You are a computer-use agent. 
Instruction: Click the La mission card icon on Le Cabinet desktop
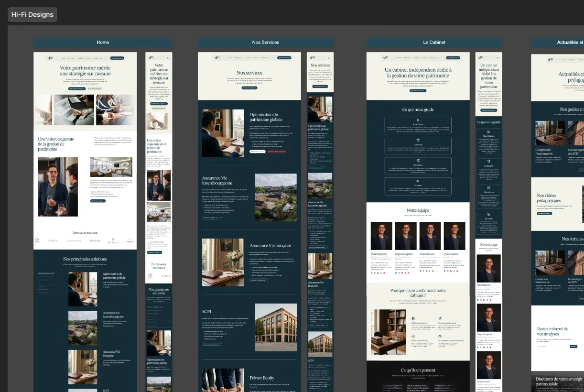coord(418,140)
